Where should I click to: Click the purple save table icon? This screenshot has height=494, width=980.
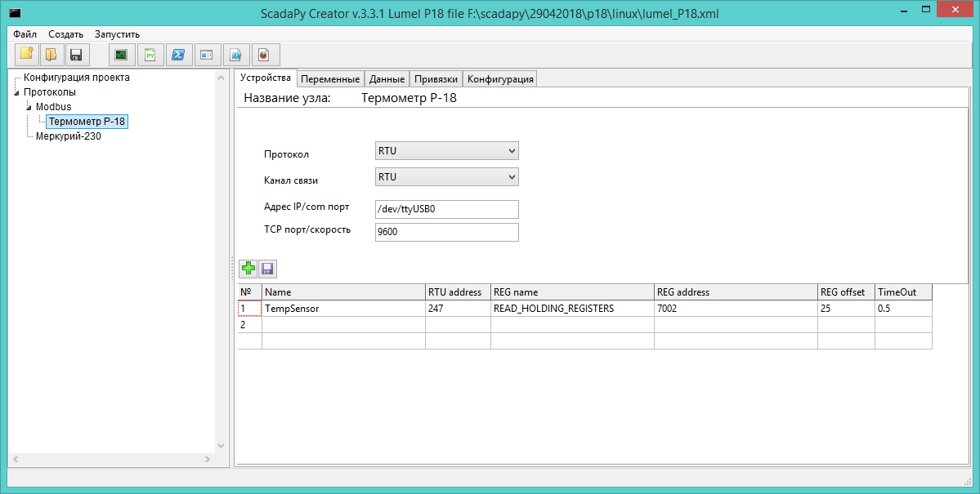pyautogui.click(x=267, y=269)
